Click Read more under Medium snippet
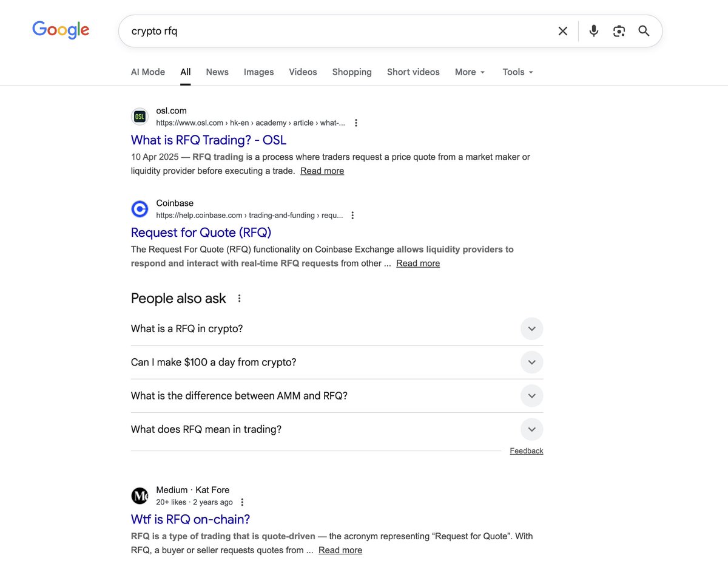728x575 pixels. point(340,550)
